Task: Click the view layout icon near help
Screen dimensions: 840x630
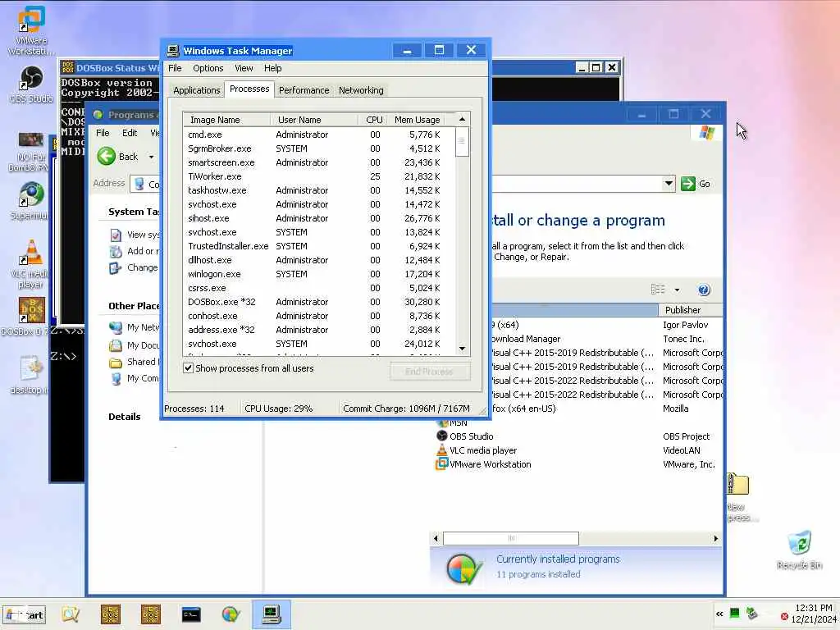Action: [x=658, y=290]
